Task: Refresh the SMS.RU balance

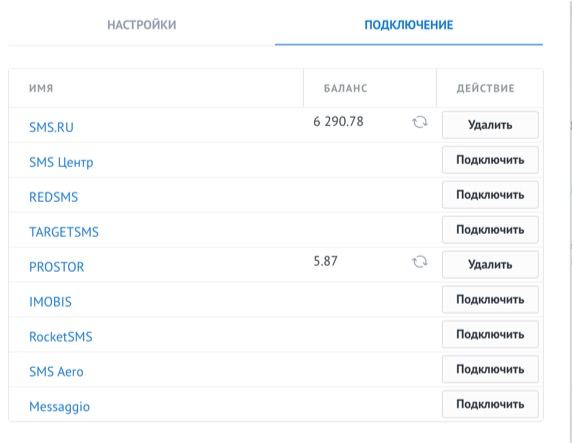Action: (420, 122)
